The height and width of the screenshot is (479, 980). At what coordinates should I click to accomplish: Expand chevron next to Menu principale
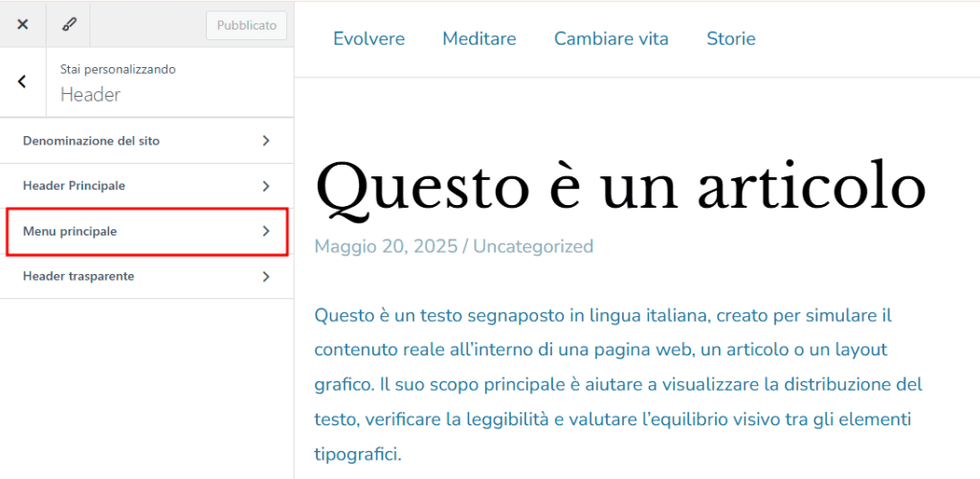[x=266, y=232]
